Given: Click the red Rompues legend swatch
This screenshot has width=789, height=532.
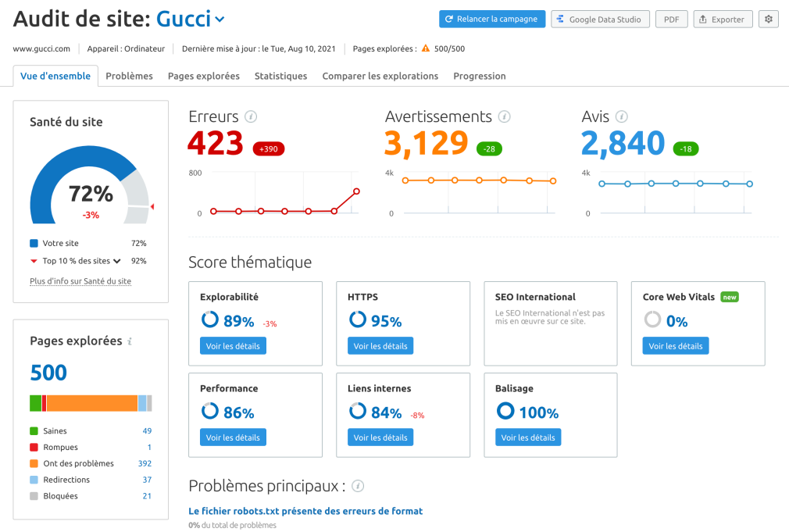Looking at the screenshot, I should click(34, 447).
